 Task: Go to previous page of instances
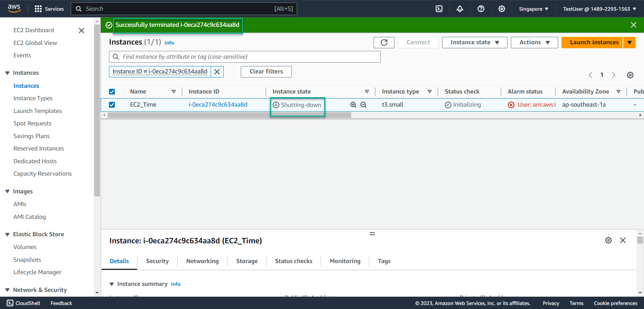(590, 75)
